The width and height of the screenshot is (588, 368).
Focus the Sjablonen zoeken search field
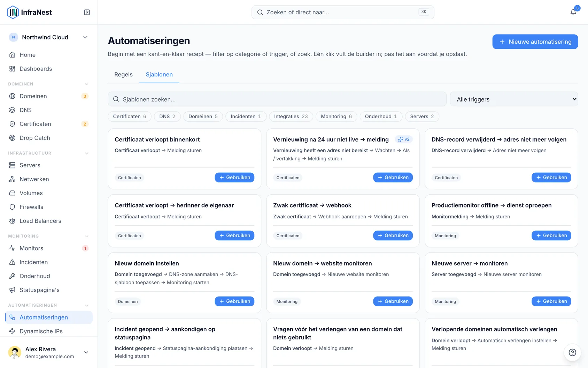pyautogui.click(x=277, y=99)
